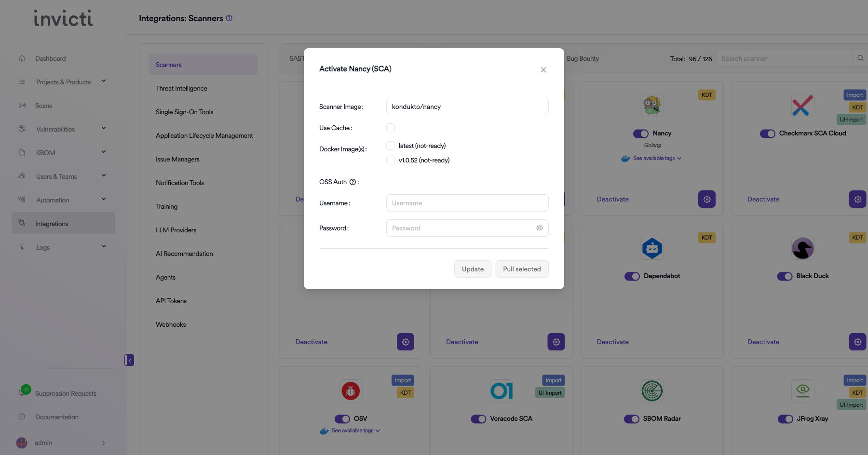Image resolution: width=868 pixels, height=455 pixels.
Task: Switch to the Bug Bounty tab
Action: point(583,59)
